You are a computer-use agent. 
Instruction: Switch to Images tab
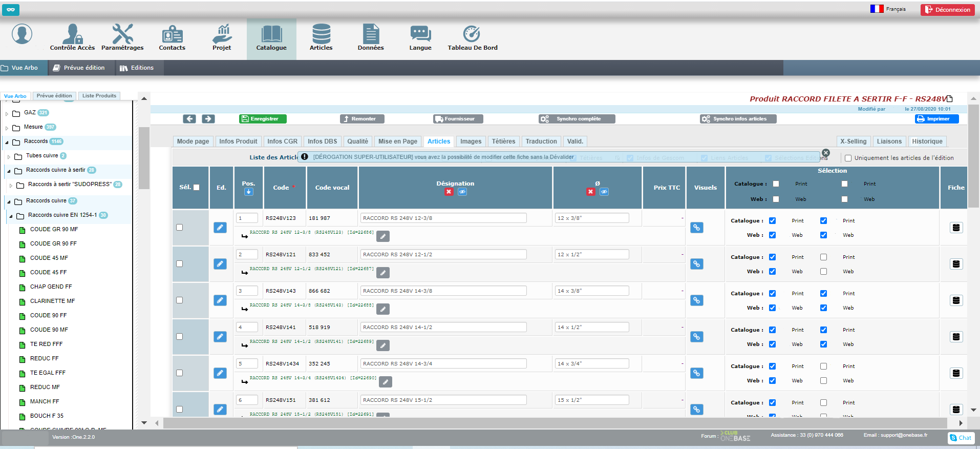[x=471, y=141]
